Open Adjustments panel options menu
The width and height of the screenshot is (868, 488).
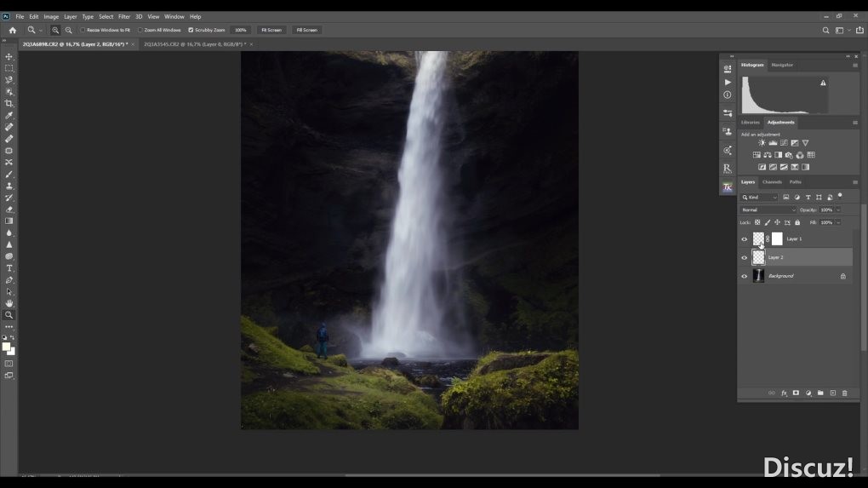pyautogui.click(x=855, y=123)
